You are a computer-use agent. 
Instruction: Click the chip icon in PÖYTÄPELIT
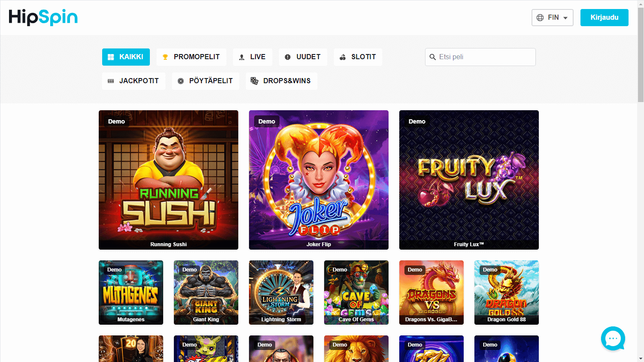[181, 81]
